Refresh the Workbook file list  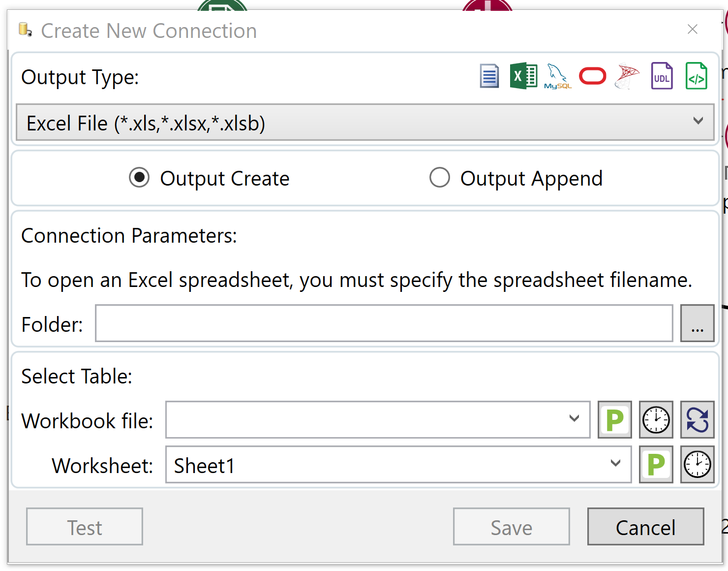(697, 420)
